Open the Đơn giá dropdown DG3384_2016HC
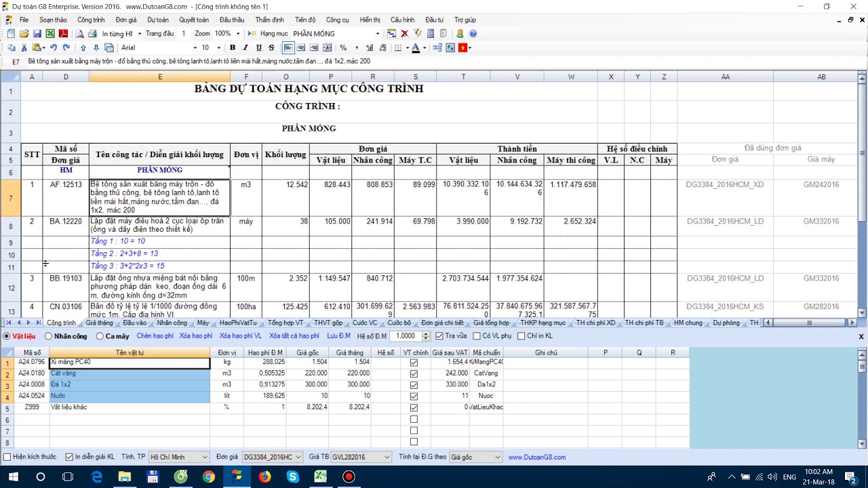 pos(273,457)
